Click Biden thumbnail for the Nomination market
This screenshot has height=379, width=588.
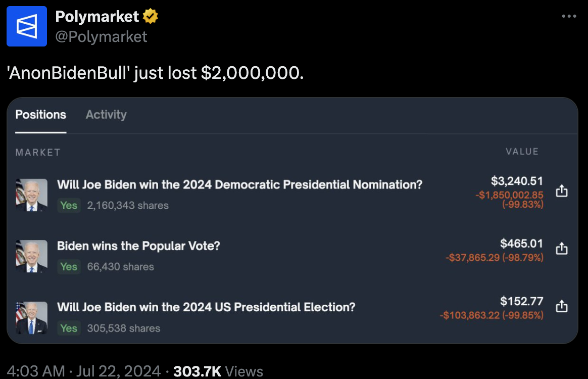[x=31, y=195]
